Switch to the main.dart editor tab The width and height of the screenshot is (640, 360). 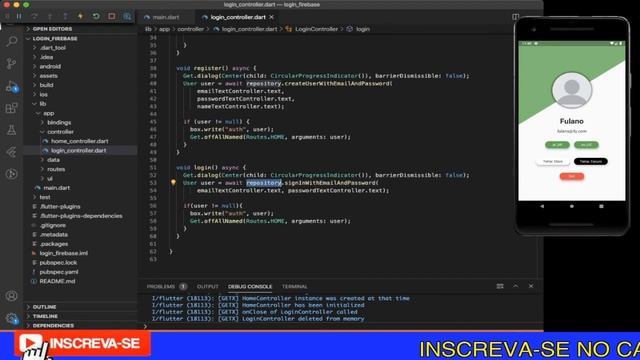click(162, 17)
